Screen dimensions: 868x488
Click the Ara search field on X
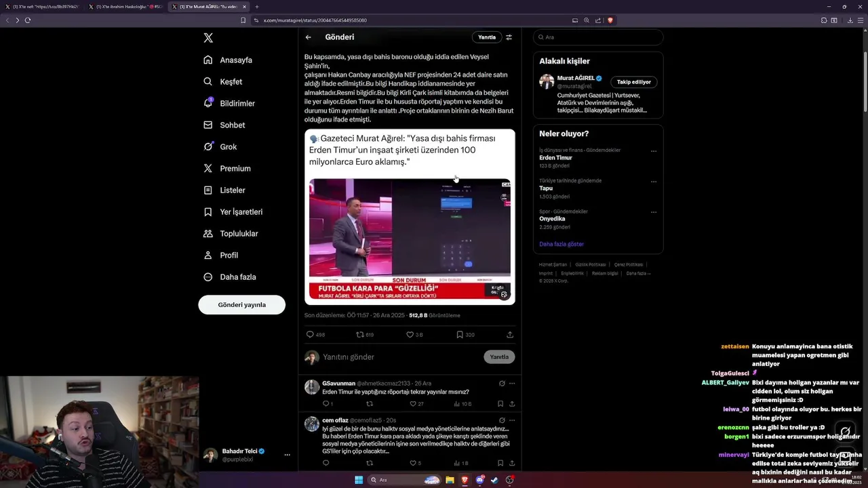click(598, 37)
